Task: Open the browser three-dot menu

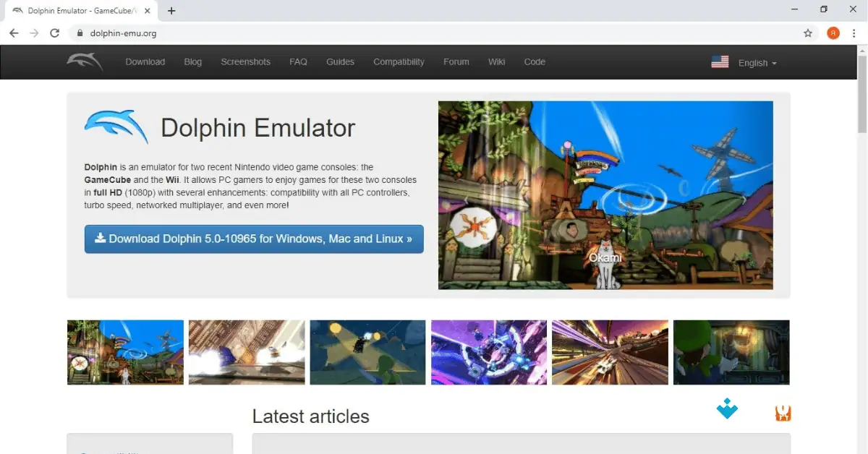Action: click(854, 33)
